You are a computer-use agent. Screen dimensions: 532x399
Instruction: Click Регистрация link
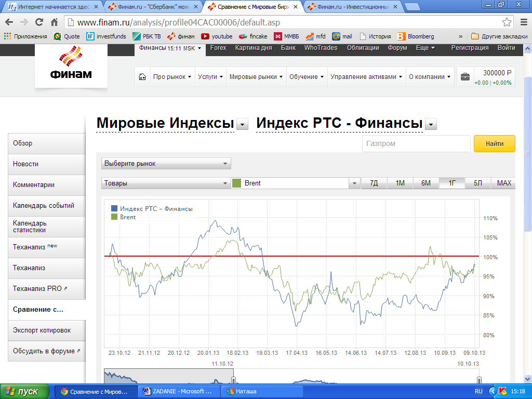[470, 48]
